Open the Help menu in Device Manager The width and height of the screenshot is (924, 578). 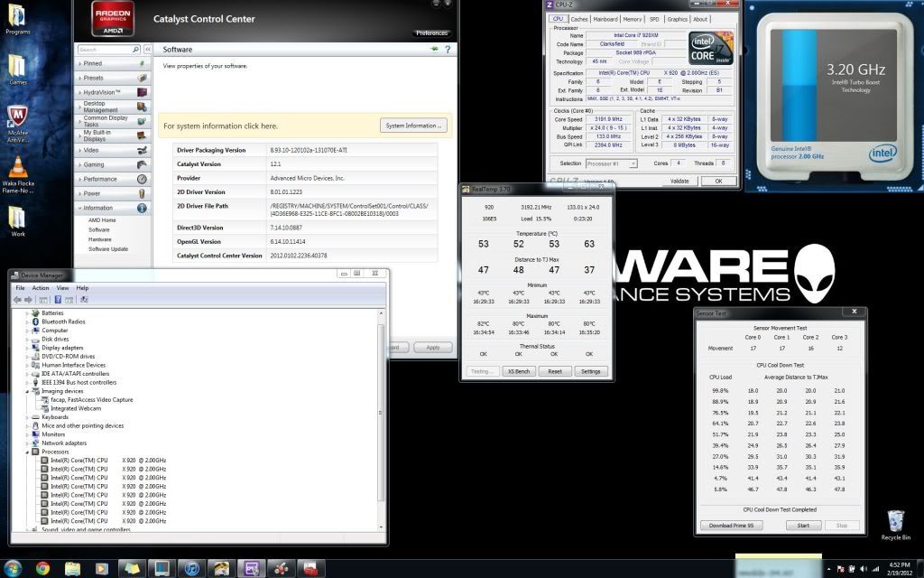pyautogui.click(x=82, y=288)
